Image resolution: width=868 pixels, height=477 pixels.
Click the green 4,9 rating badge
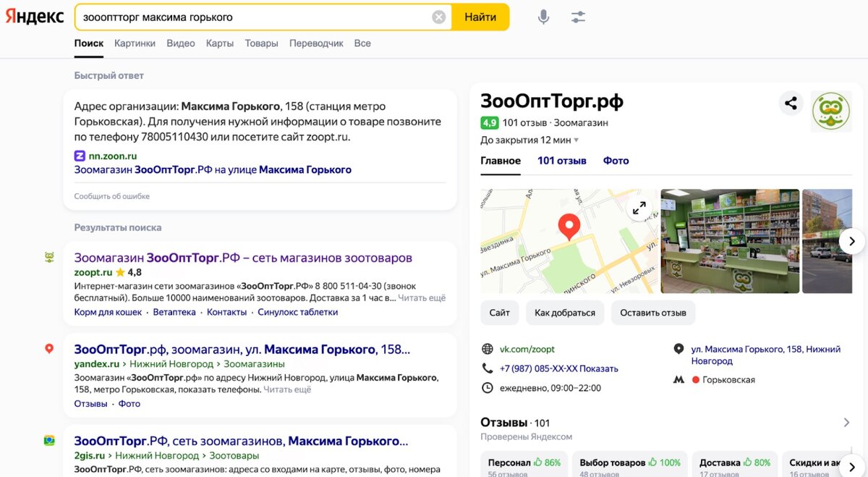click(x=490, y=122)
